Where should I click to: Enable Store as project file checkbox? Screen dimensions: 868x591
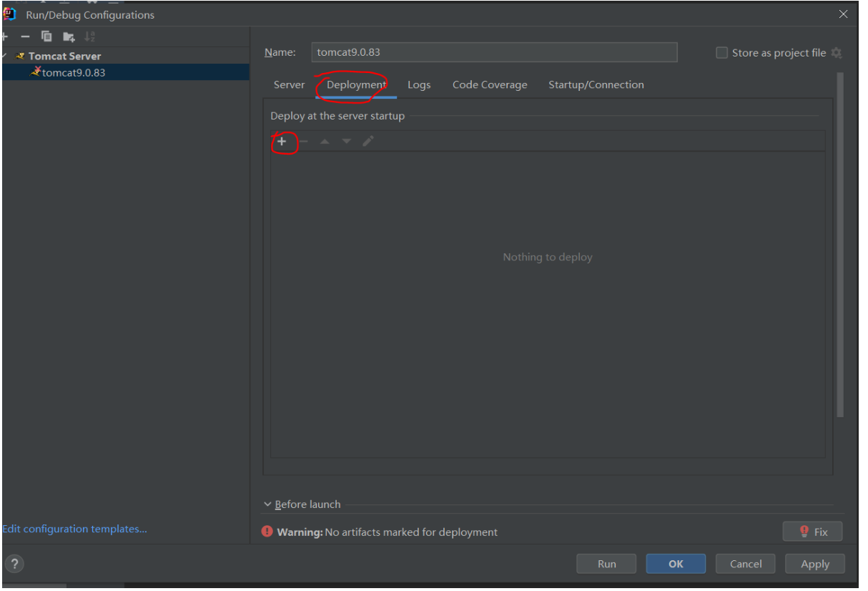tap(722, 53)
